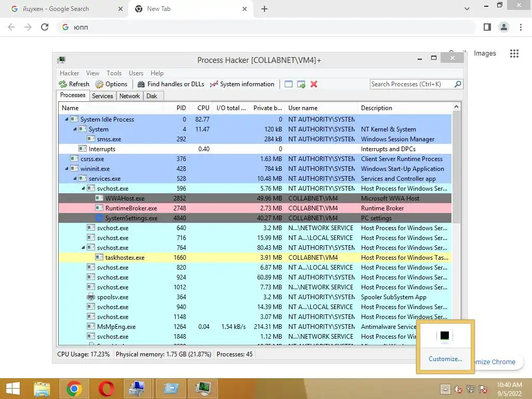The height and width of the screenshot is (399, 532).
Task: Open Chrome tab search chevron
Action: (467, 9)
